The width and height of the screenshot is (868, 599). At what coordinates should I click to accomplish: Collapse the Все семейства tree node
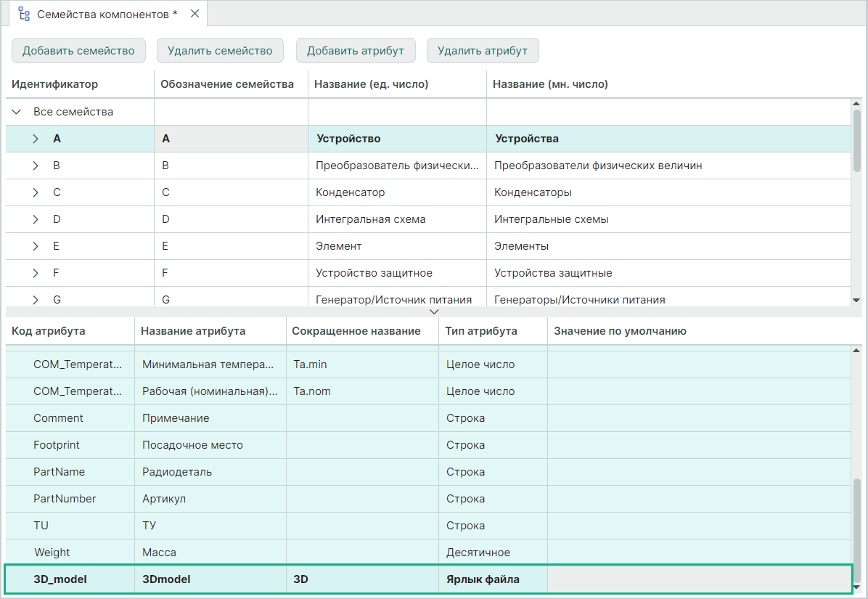pyautogui.click(x=17, y=113)
